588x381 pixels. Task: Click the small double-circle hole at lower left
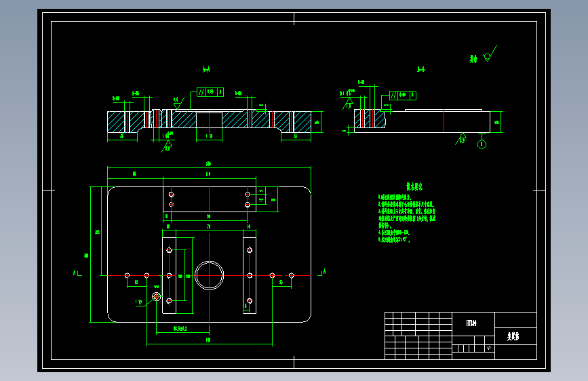coord(157,297)
